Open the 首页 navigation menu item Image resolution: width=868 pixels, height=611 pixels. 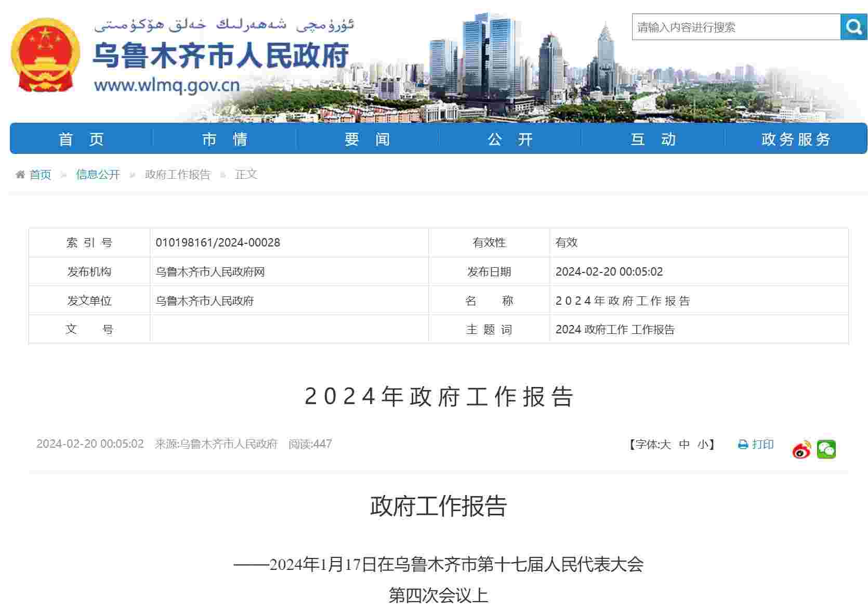pyautogui.click(x=82, y=139)
